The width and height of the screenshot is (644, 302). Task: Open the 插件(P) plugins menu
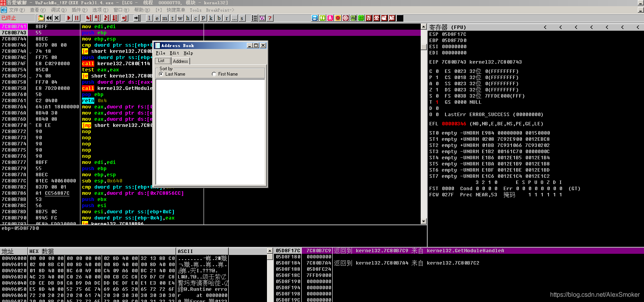80,10
